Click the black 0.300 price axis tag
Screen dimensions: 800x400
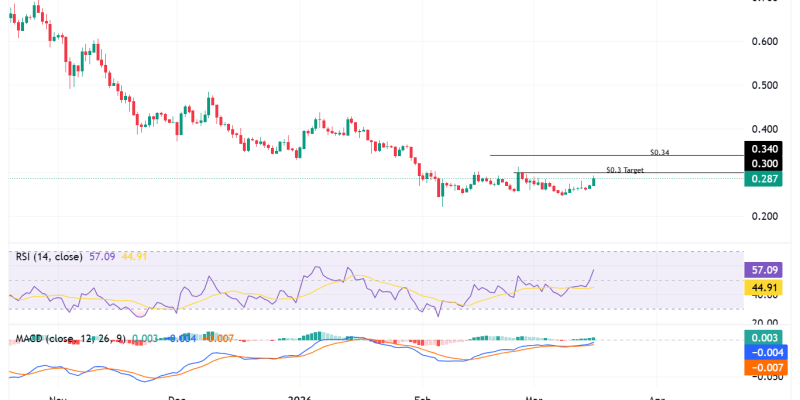pos(766,163)
